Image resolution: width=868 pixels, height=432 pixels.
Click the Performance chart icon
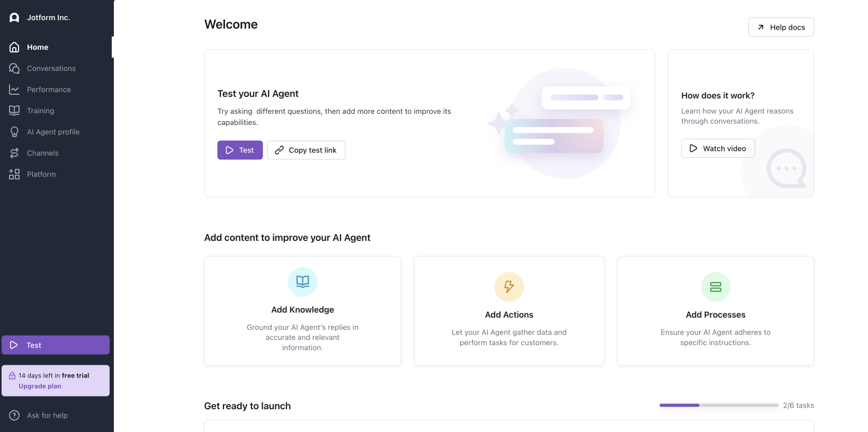[14, 89]
